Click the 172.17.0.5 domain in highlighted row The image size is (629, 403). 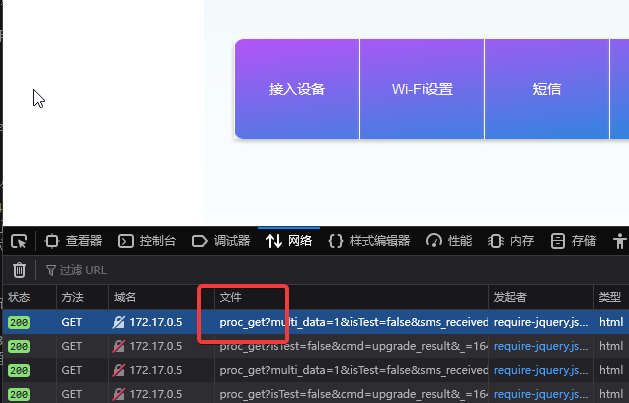pos(156,322)
